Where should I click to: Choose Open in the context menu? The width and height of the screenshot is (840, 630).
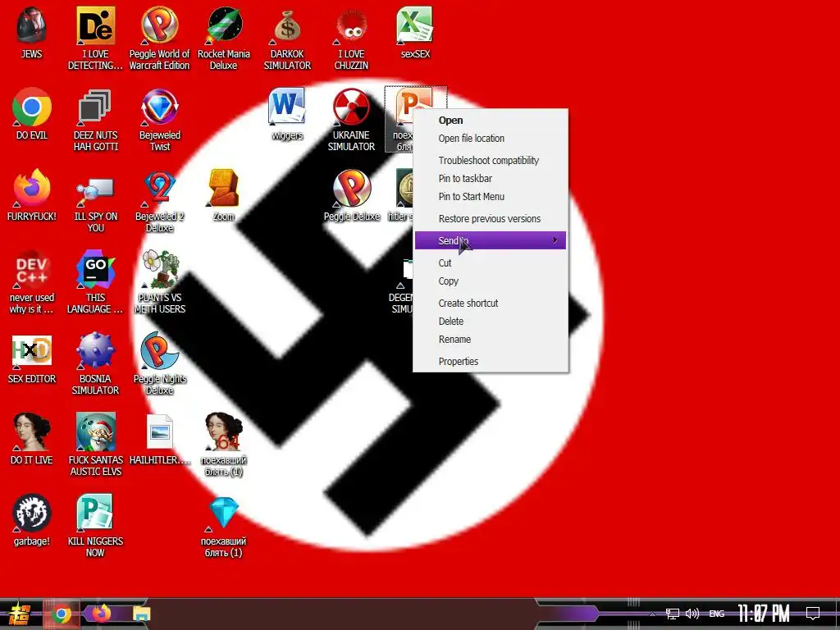pyautogui.click(x=491, y=121)
